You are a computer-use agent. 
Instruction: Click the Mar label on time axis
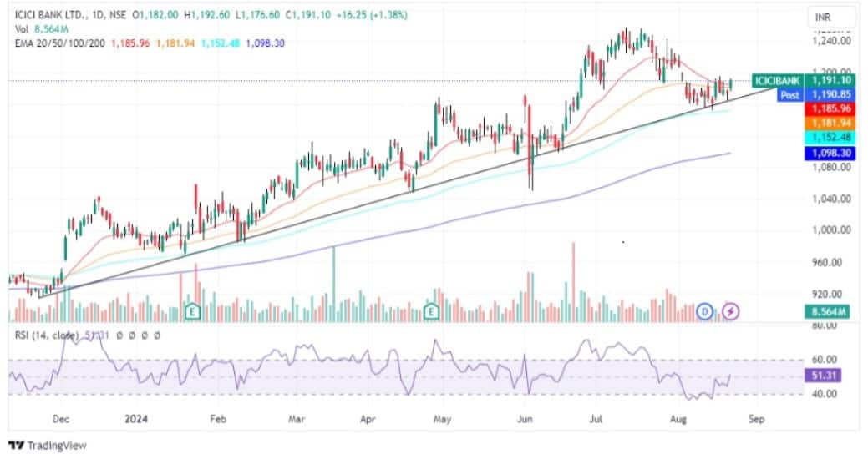click(x=297, y=419)
